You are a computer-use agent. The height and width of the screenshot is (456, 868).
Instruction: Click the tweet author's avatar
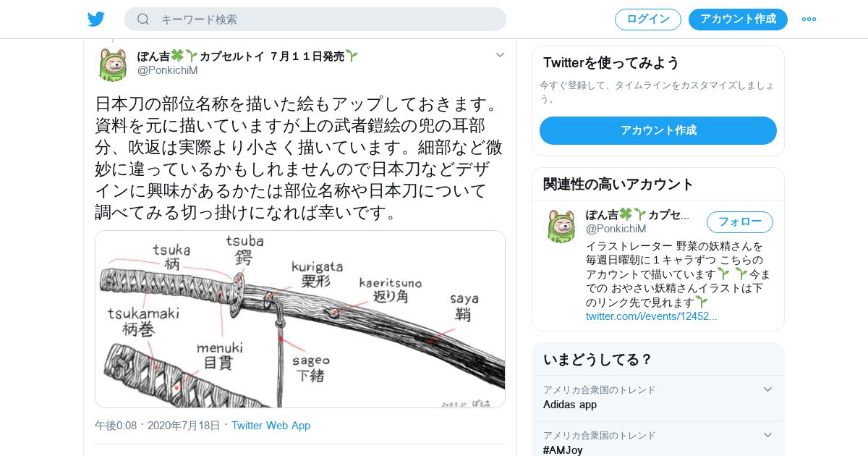113,64
